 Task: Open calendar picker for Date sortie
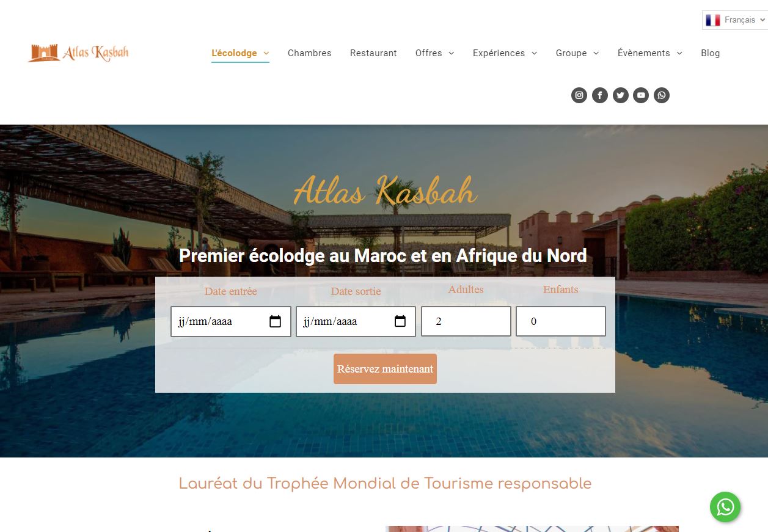tap(400, 321)
